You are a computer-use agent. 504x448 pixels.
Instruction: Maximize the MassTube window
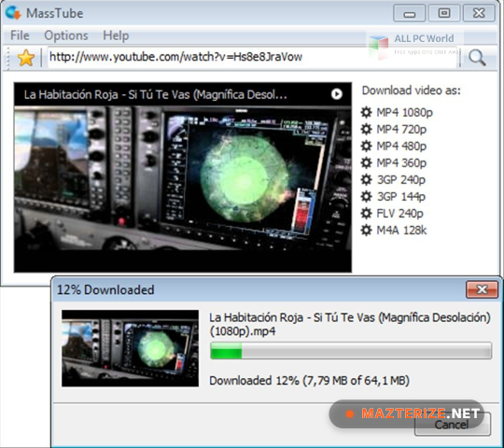(x=444, y=13)
